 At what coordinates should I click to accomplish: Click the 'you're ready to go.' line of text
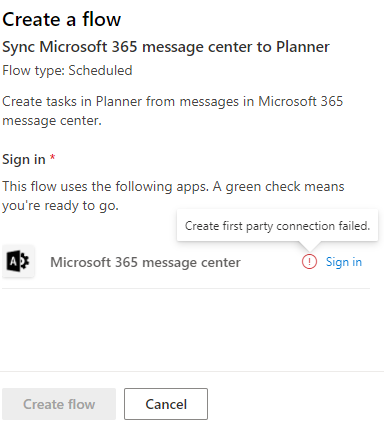coord(60,206)
